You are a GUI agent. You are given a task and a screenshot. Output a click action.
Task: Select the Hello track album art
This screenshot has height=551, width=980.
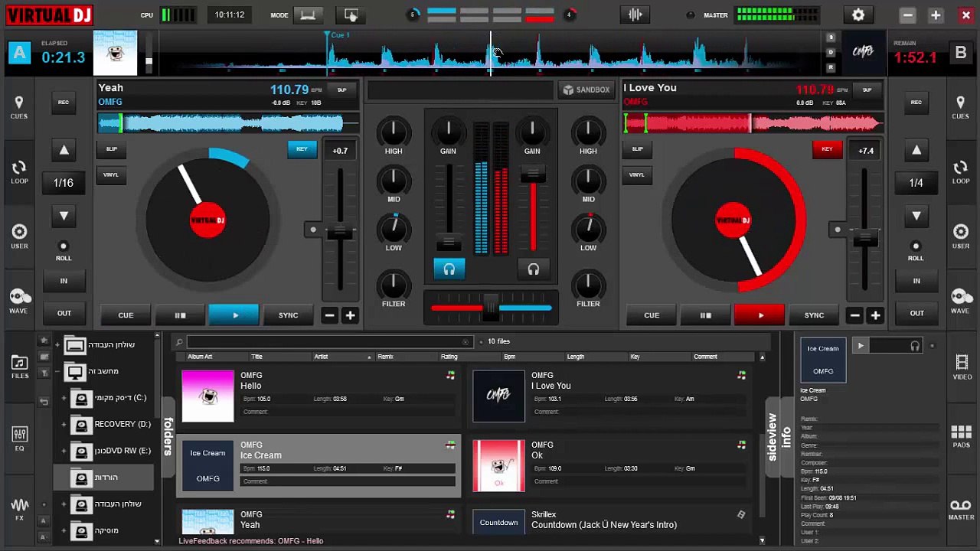pyautogui.click(x=207, y=396)
